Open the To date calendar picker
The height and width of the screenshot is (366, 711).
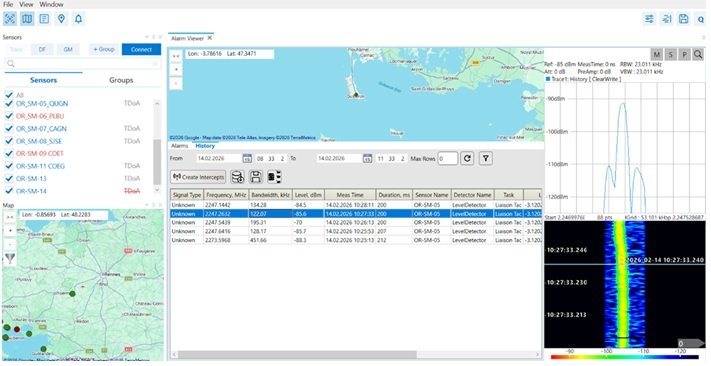click(367, 159)
